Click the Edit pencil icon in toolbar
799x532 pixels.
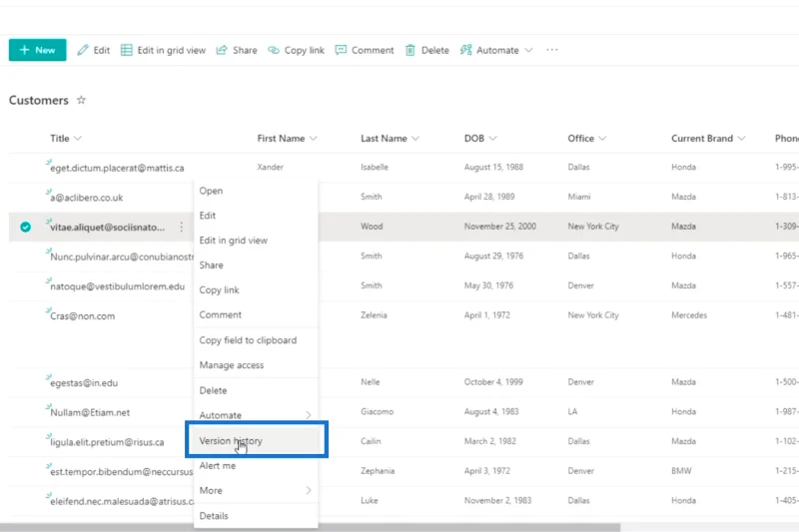point(83,50)
